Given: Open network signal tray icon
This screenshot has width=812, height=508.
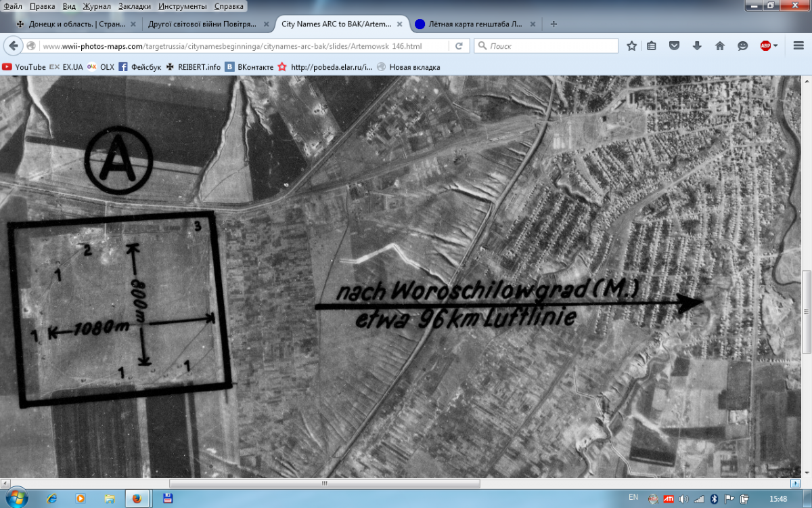Looking at the screenshot, I should point(698,499).
